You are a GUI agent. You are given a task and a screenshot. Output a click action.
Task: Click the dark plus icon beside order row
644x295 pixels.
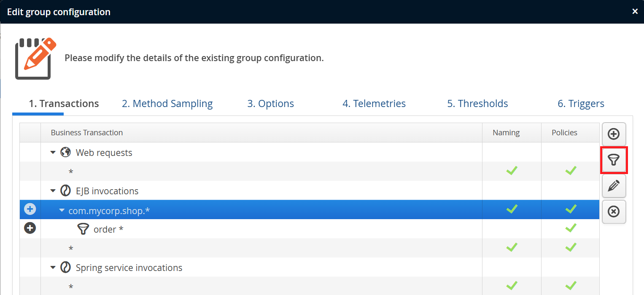pyautogui.click(x=30, y=228)
